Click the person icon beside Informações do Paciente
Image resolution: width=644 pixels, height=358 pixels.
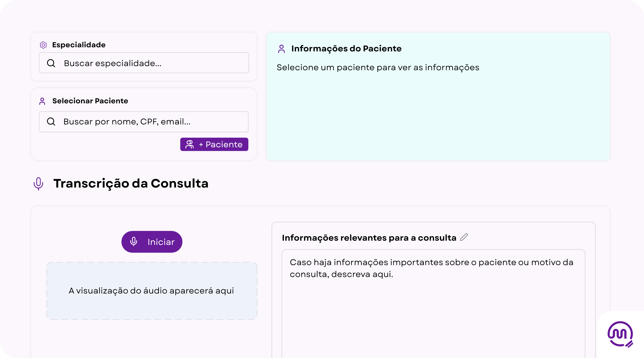(281, 49)
